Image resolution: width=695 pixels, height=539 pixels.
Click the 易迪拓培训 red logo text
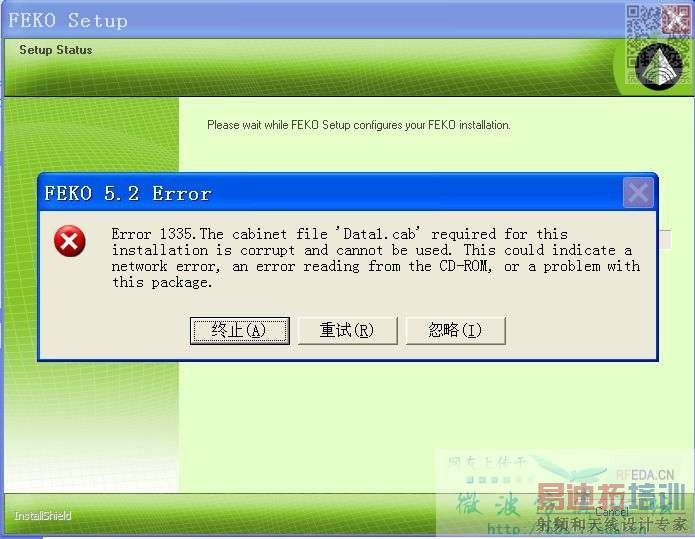(x=612, y=497)
